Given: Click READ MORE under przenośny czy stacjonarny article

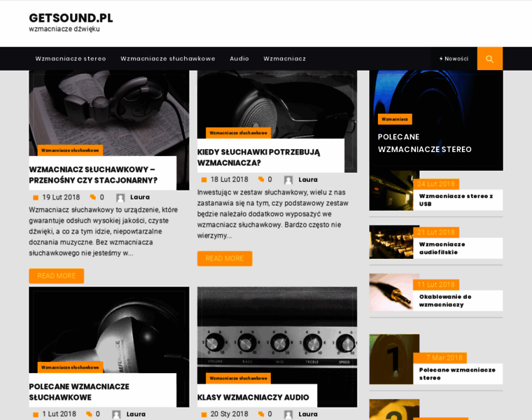Looking at the screenshot, I should click(56, 276).
